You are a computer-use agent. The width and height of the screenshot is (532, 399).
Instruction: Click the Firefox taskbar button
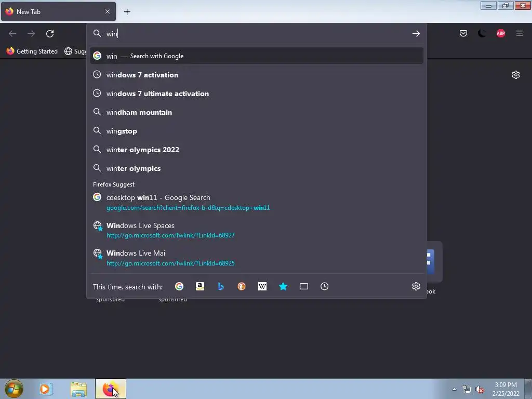[111, 389]
